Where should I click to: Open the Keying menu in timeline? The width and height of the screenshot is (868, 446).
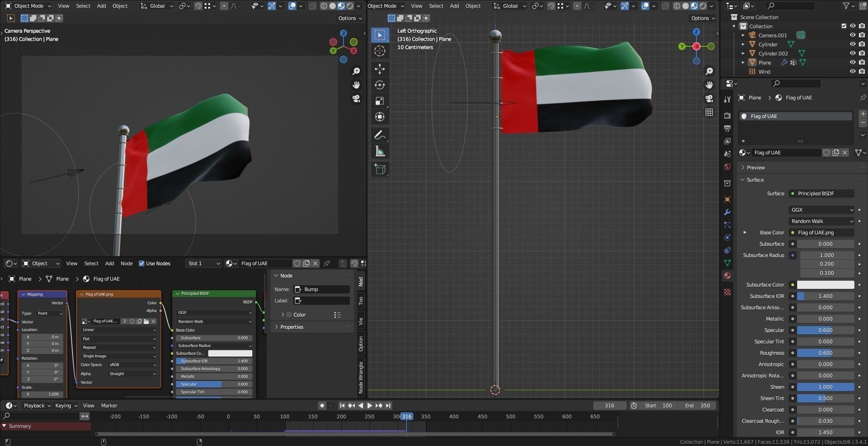[x=65, y=406]
